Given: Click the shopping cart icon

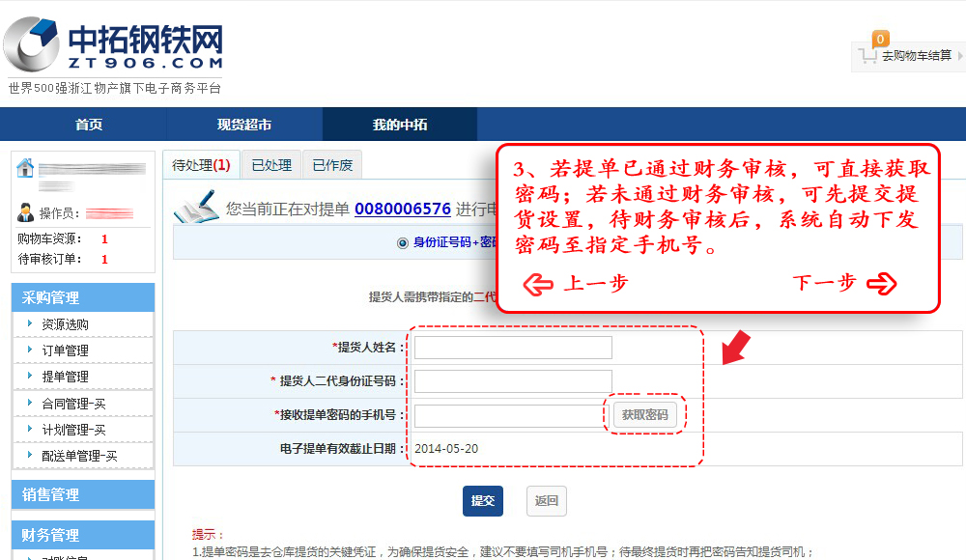Looking at the screenshot, I should click(867, 55).
